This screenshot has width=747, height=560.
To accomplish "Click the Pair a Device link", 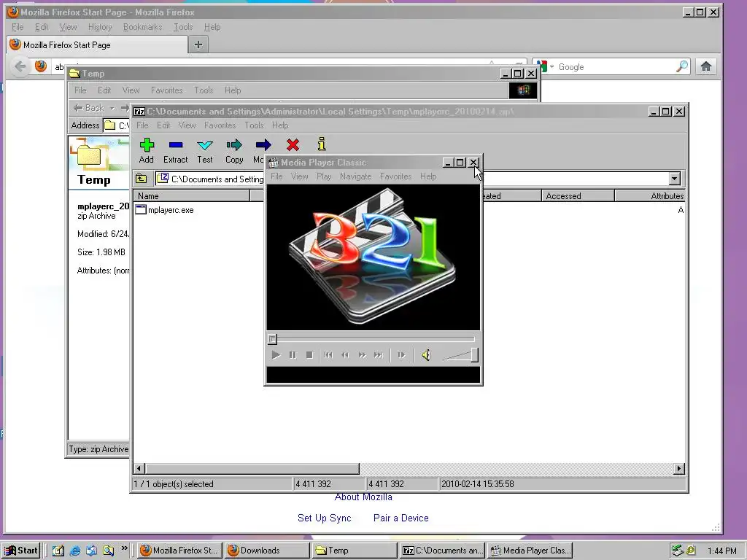I will (401, 518).
